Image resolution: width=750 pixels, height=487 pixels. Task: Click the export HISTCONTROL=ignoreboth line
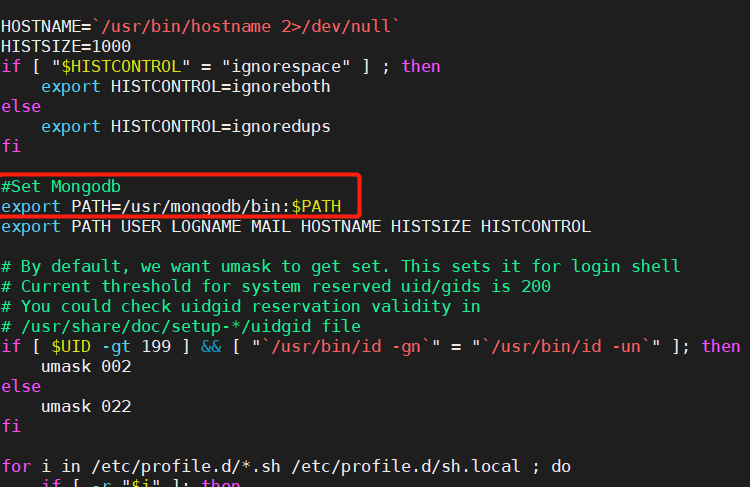pos(186,87)
